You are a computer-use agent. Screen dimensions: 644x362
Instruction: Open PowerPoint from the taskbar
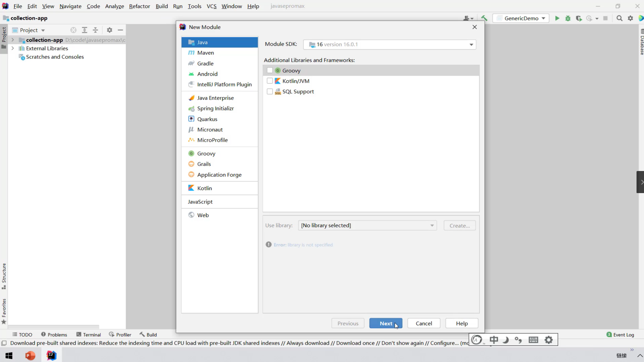point(30,355)
